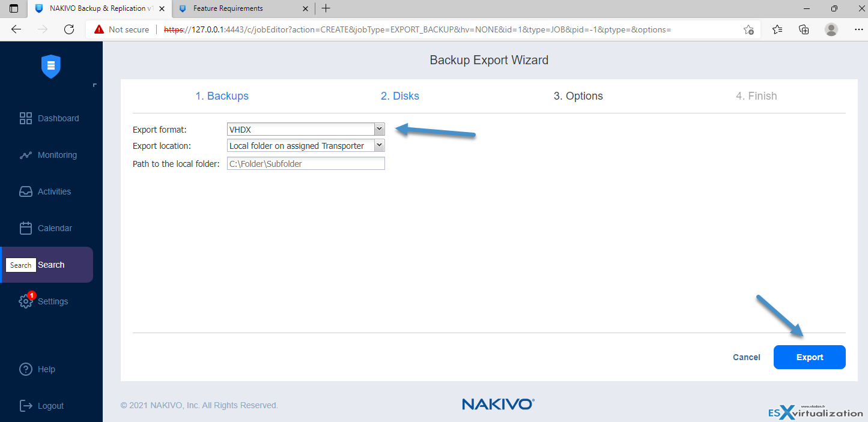Cancel the Backup Export Wizard

pos(747,357)
